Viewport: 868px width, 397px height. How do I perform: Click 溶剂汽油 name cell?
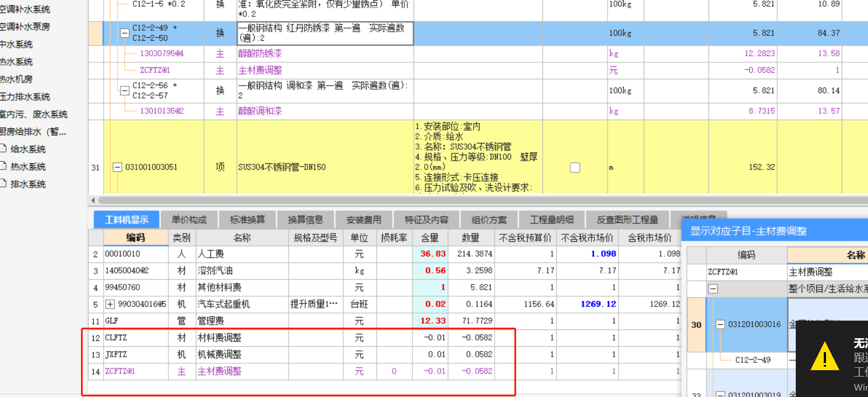(x=242, y=270)
